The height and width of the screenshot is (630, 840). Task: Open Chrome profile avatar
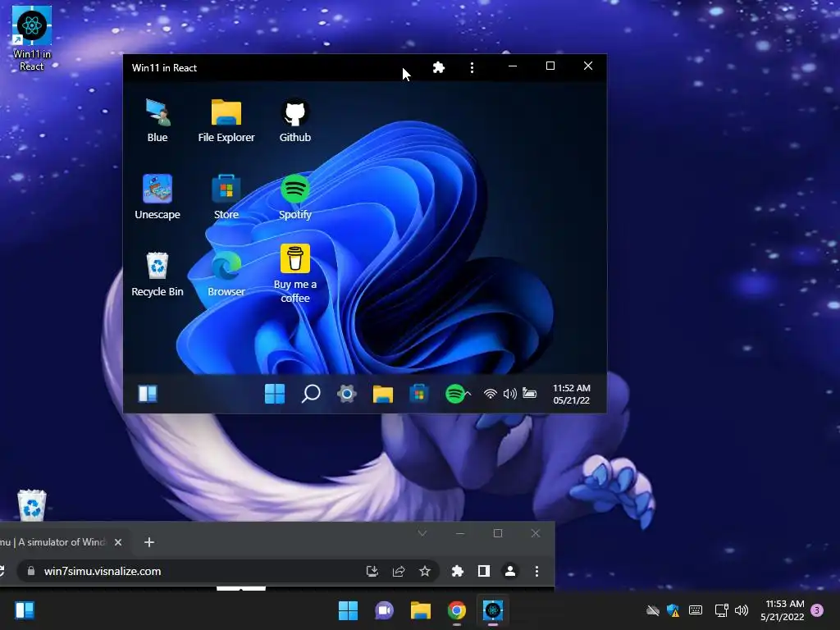click(510, 571)
